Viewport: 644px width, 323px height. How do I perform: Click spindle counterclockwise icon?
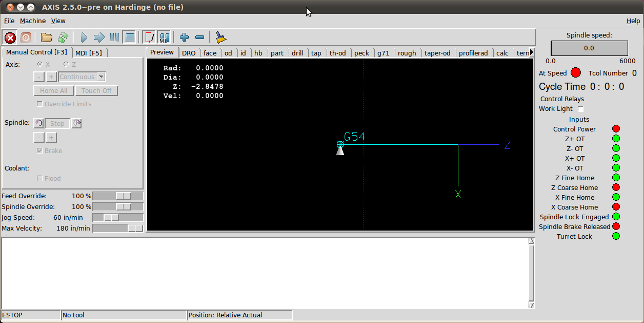tap(38, 123)
